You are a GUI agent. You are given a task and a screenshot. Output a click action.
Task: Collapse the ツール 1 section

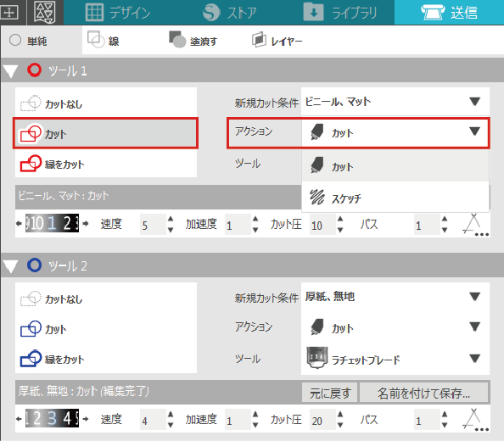click(x=10, y=71)
